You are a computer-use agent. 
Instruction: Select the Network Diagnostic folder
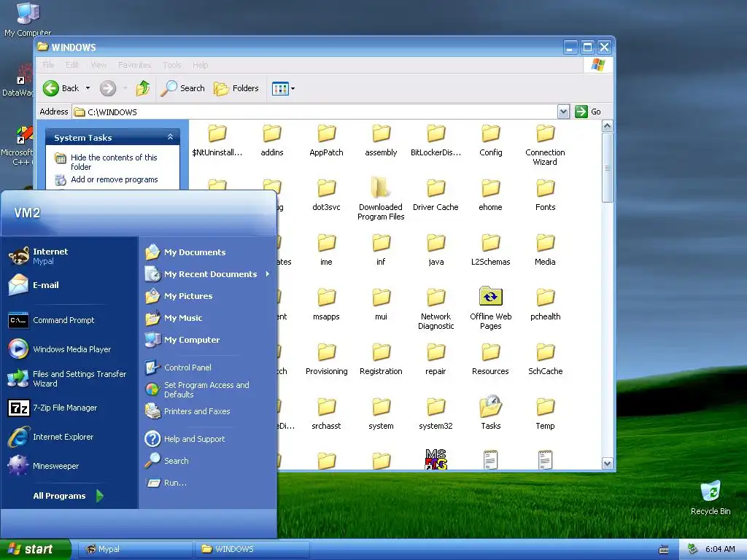point(436,308)
